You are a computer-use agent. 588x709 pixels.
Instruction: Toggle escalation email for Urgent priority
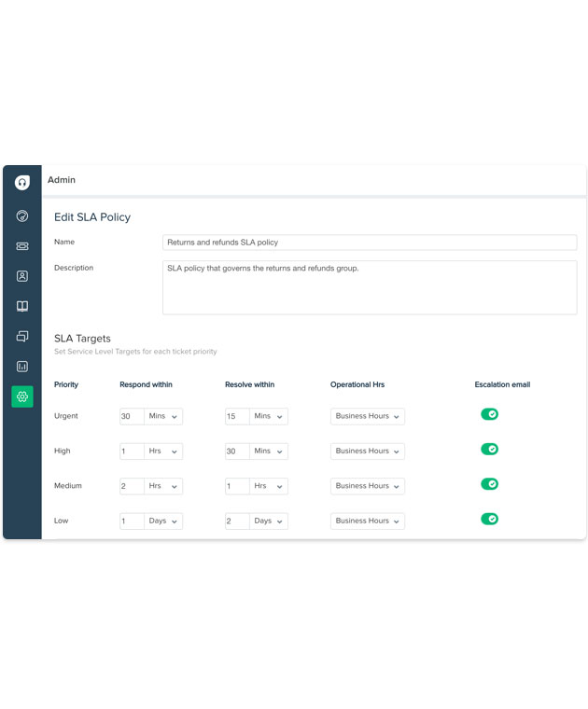coord(489,414)
